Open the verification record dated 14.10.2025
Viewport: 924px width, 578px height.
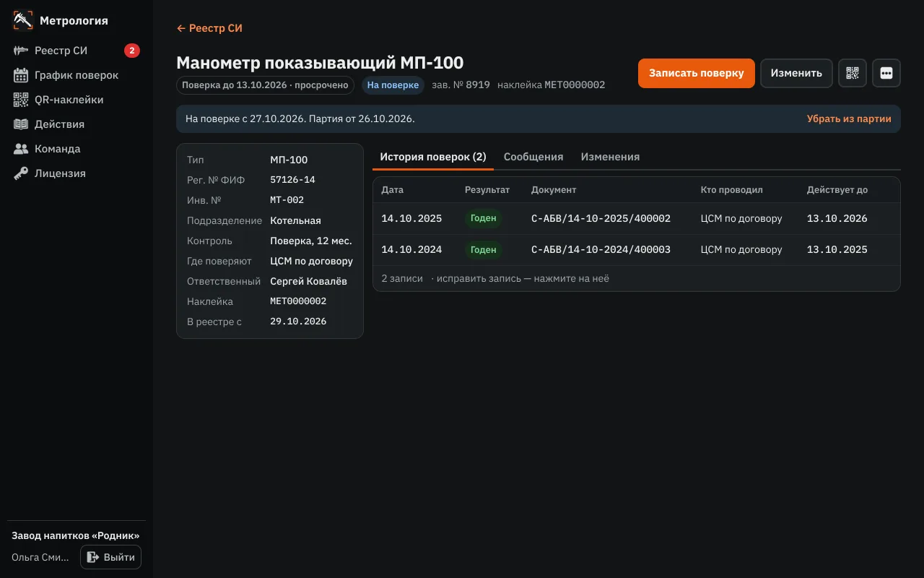coord(637,218)
